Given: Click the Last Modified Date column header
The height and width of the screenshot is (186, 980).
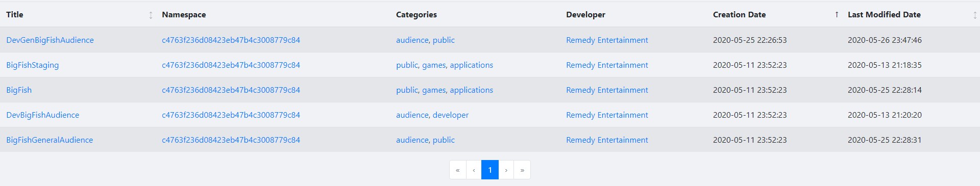Looking at the screenshot, I should (x=884, y=14).
